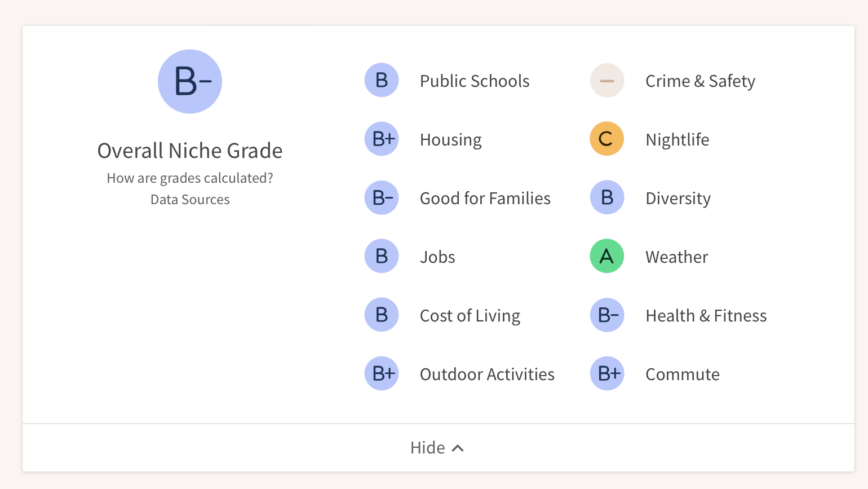
Task: Select the green A Weather grade badge
Action: 606,256
